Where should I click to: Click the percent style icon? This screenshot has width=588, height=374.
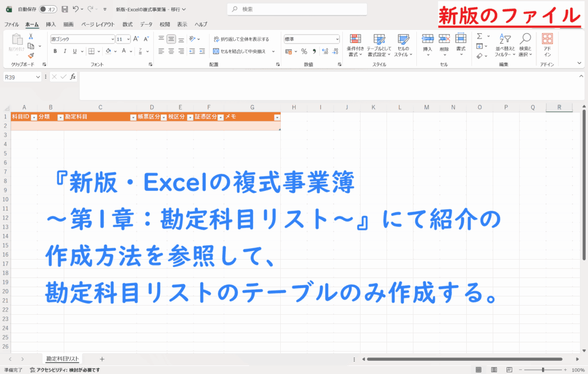tap(304, 51)
